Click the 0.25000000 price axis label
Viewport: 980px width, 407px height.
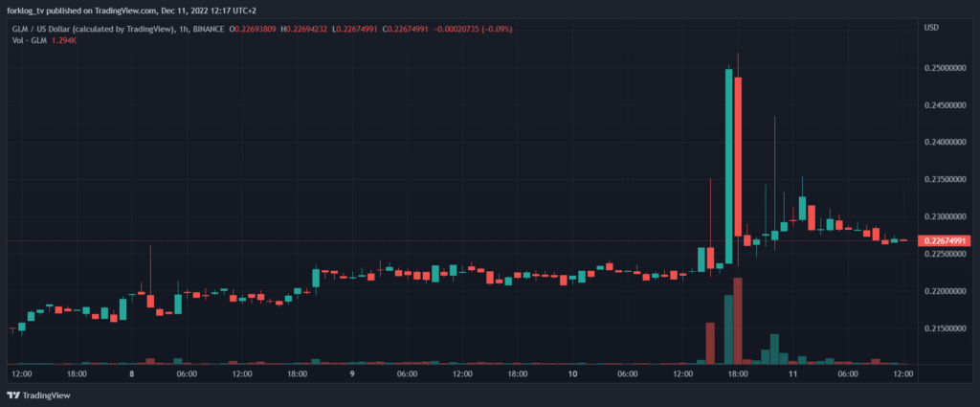[945, 68]
